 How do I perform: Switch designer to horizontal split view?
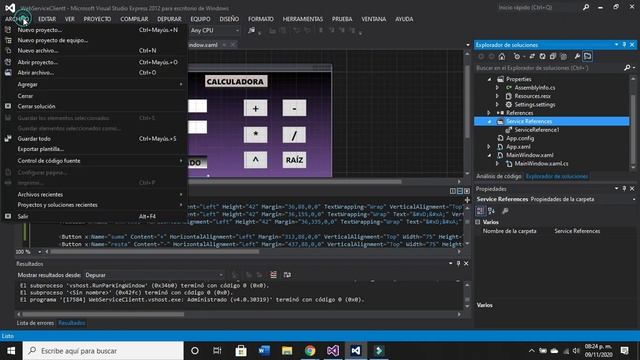point(460,191)
